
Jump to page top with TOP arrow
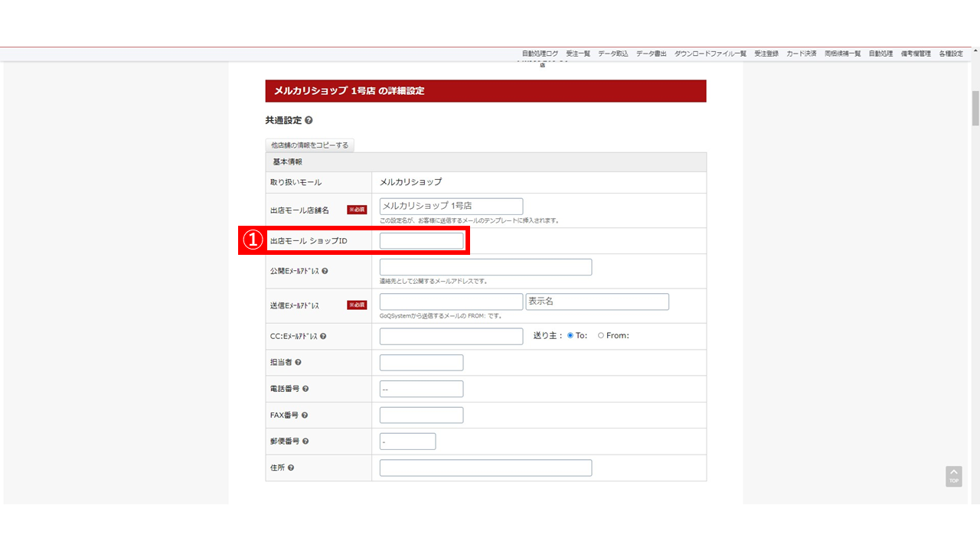[954, 476]
